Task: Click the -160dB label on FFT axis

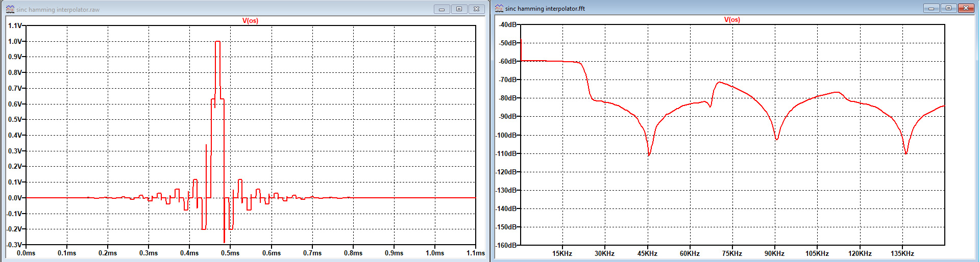Action: [x=506, y=245]
